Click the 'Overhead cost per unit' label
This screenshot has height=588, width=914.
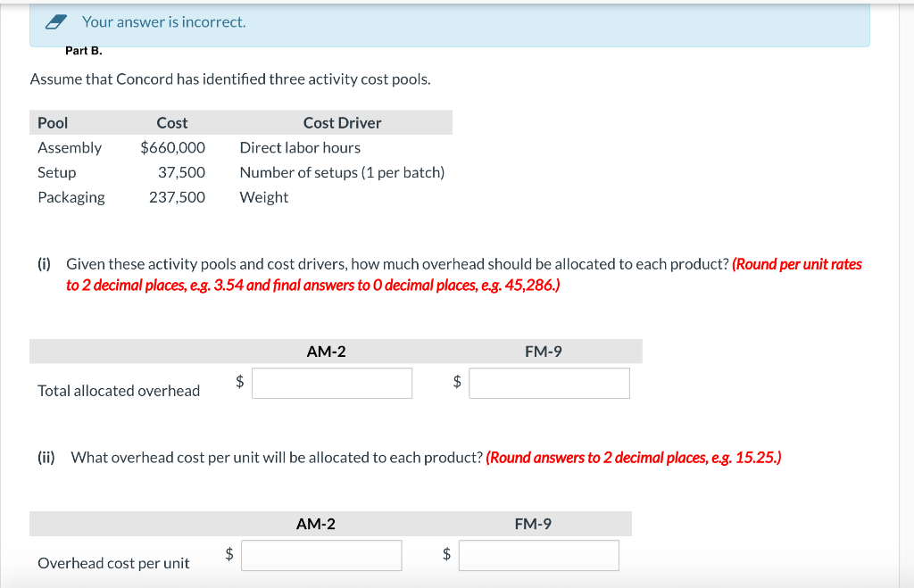point(116,563)
